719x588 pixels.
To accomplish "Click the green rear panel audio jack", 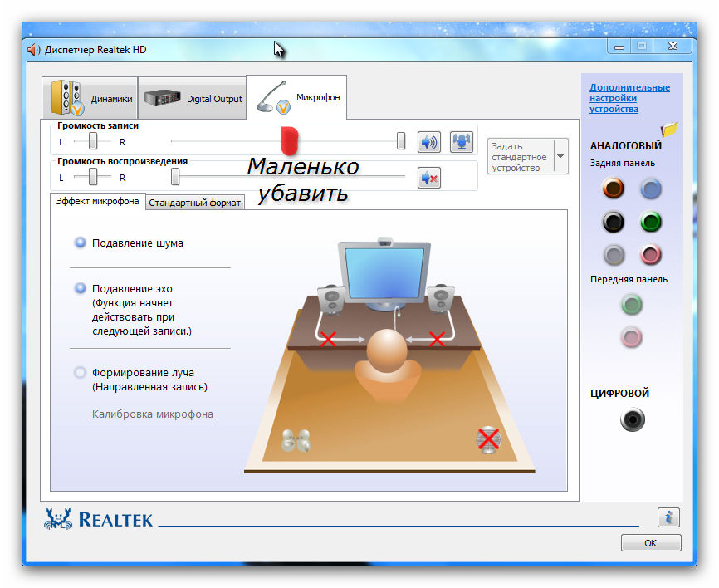I will [x=651, y=222].
